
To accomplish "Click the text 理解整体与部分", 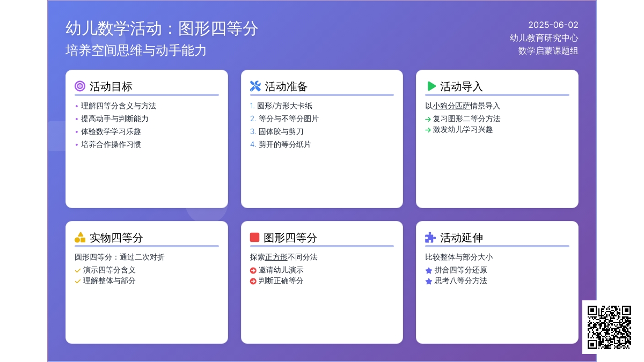I will coord(109,281).
